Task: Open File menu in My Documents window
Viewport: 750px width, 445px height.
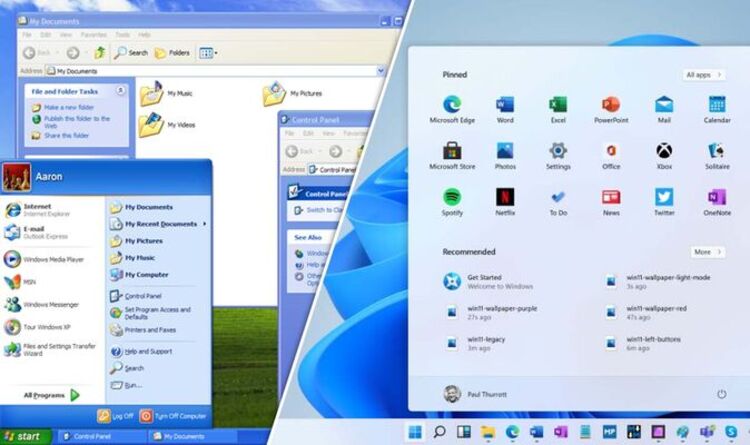Action: pyautogui.click(x=27, y=35)
